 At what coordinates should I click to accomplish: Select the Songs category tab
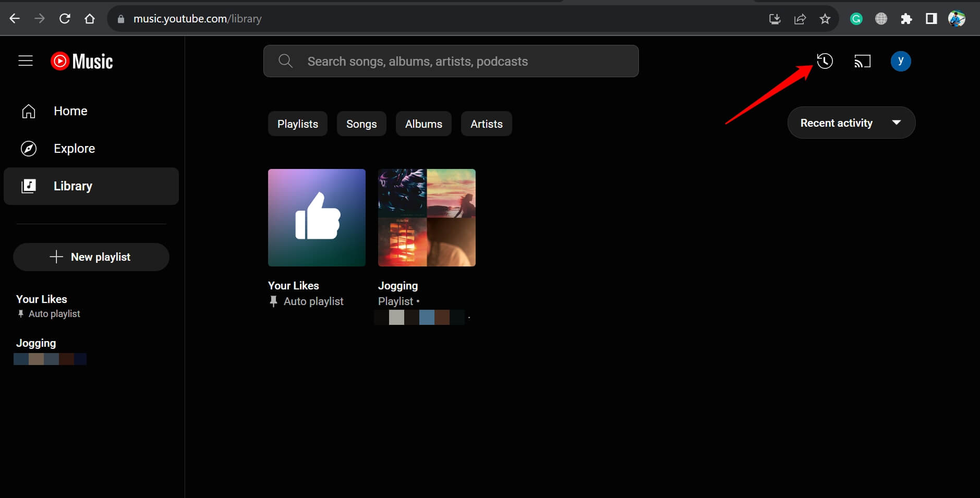(x=361, y=124)
